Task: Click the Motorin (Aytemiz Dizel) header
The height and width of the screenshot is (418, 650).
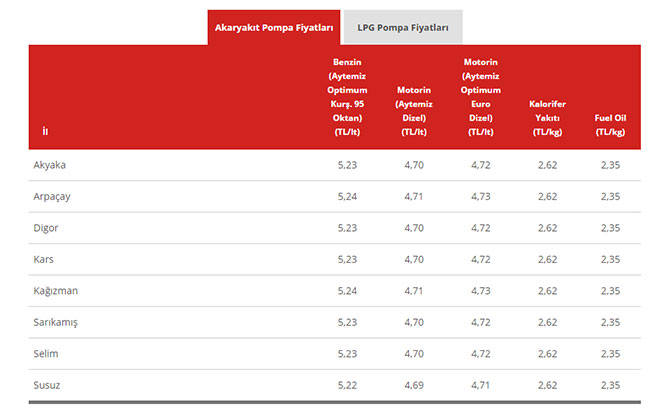Action: pos(414,110)
